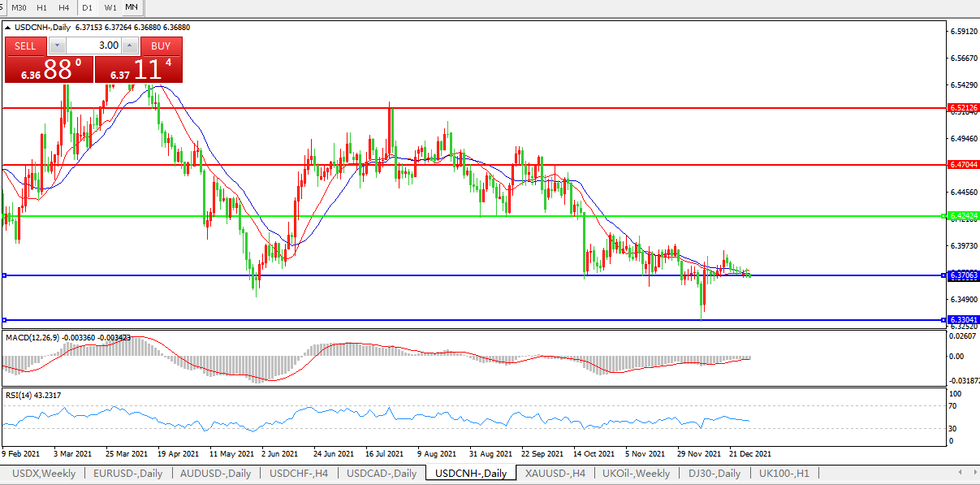Switch to W1 weekly timeframe
The image size is (980, 485).
click(x=110, y=7)
